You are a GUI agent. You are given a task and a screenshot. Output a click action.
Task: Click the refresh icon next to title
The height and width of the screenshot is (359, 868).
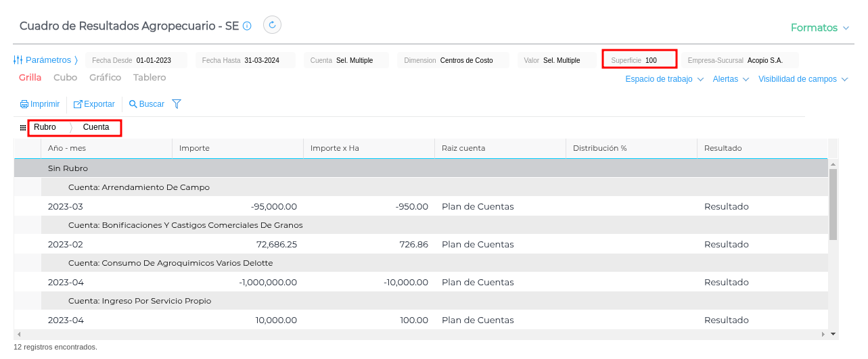pos(272,25)
